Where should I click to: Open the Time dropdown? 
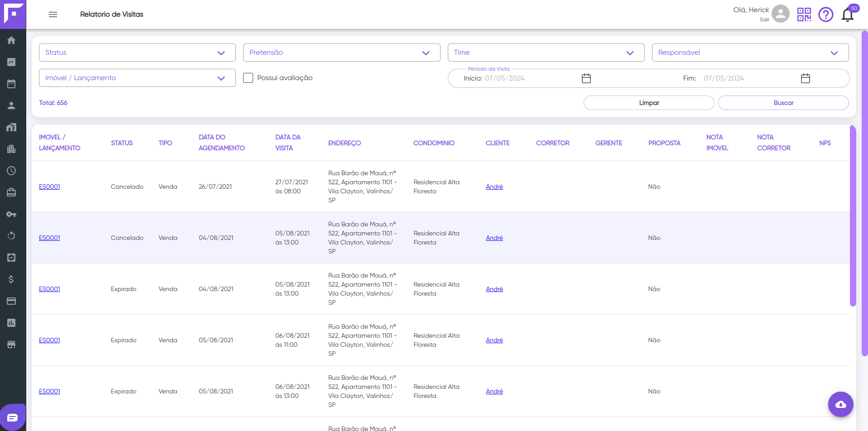pos(546,53)
